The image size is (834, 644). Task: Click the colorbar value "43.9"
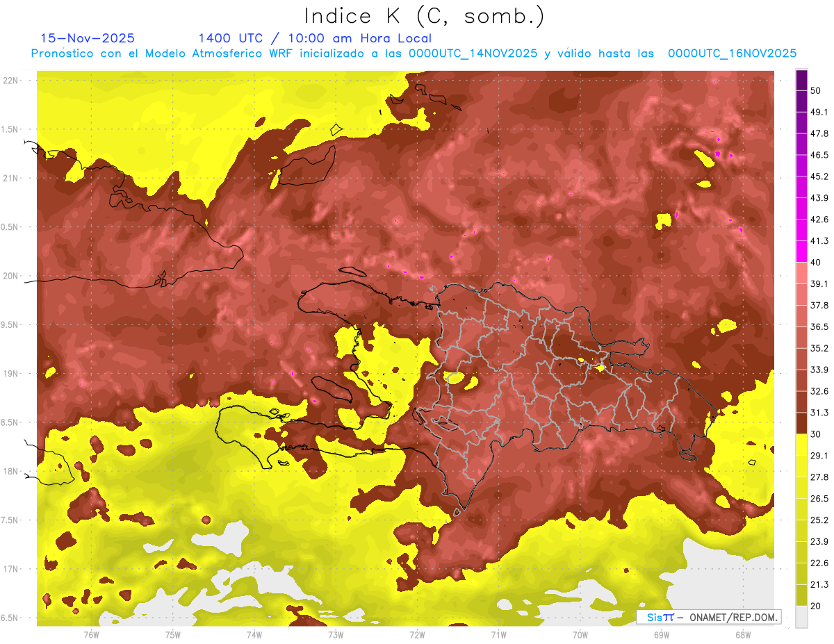click(x=819, y=198)
